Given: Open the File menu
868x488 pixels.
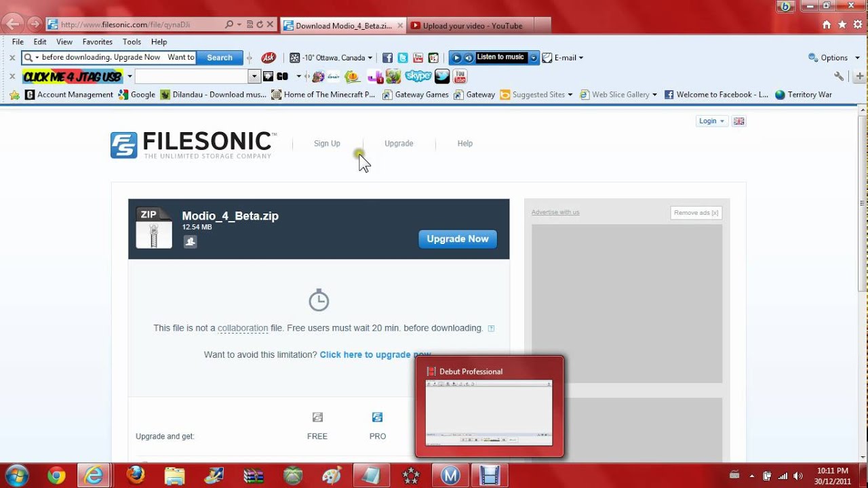Looking at the screenshot, I should pos(18,42).
